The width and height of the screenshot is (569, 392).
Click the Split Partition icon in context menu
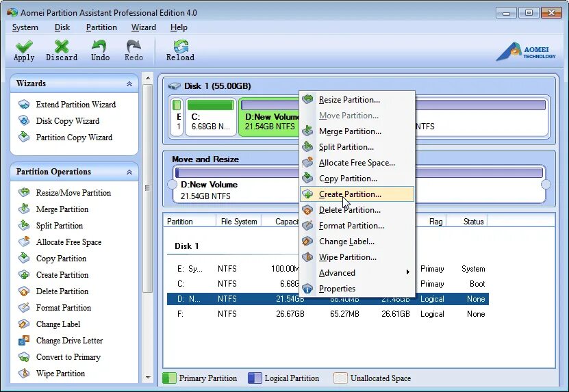click(307, 146)
